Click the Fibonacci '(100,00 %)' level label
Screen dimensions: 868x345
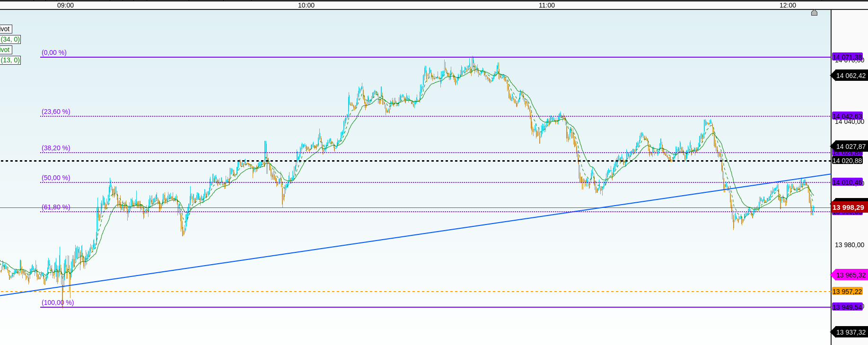58,302
